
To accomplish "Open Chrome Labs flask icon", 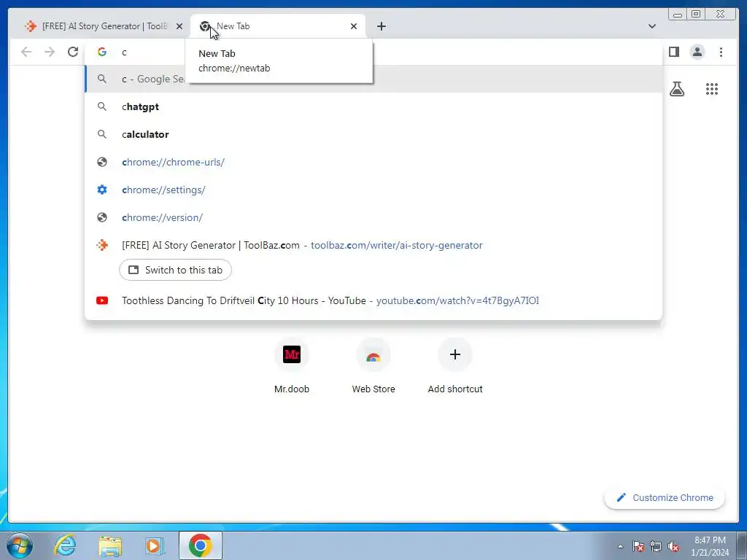I will (677, 89).
